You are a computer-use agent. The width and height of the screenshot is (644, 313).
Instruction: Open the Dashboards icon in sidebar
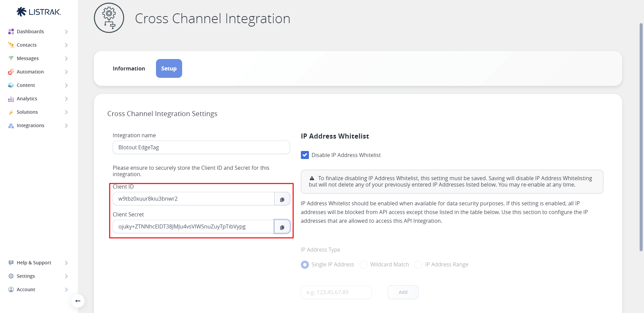[x=11, y=32]
